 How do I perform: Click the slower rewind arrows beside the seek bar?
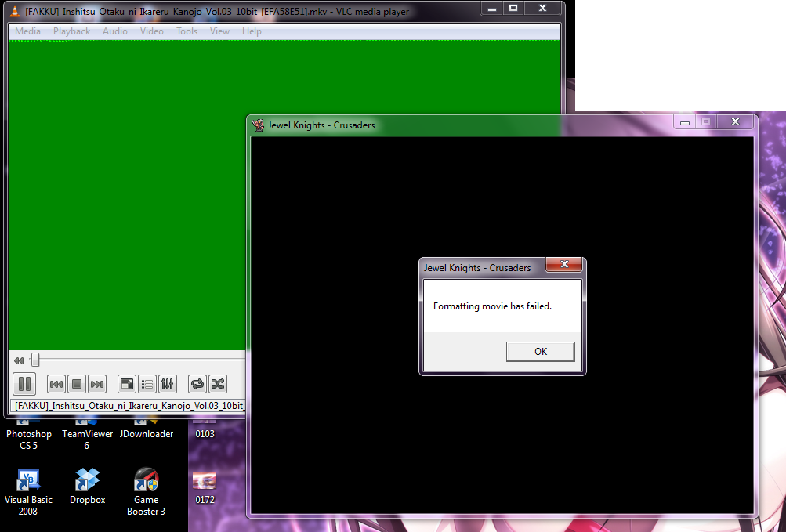coord(18,360)
